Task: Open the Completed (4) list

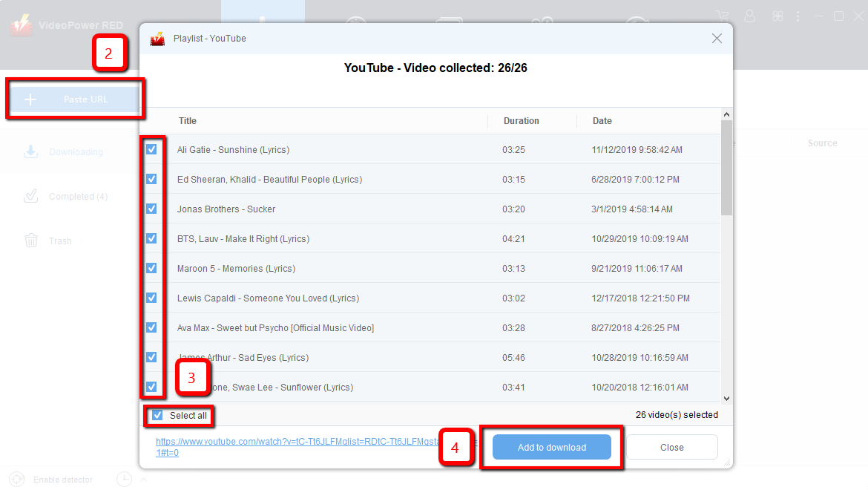Action: [78, 197]
